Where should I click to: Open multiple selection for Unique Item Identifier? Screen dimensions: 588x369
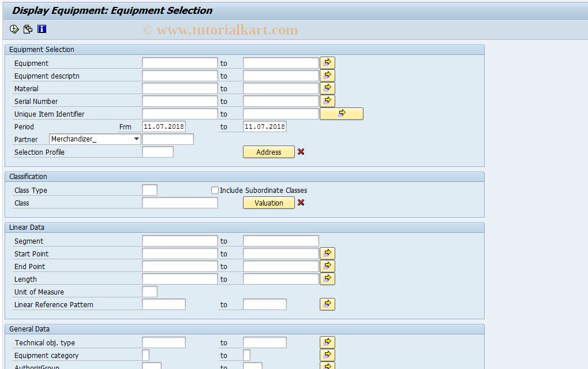341,113
